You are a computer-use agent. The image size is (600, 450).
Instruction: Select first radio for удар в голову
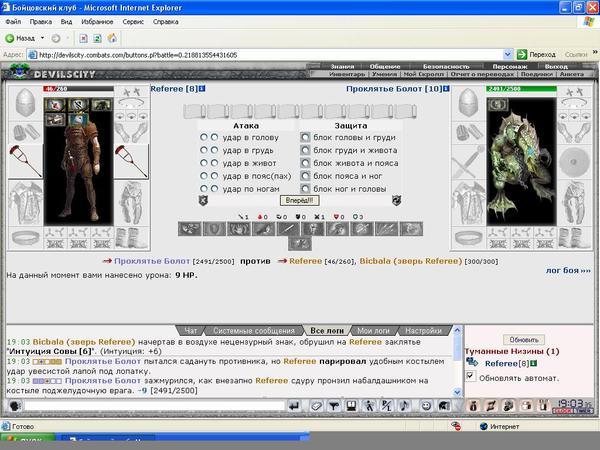204,137
